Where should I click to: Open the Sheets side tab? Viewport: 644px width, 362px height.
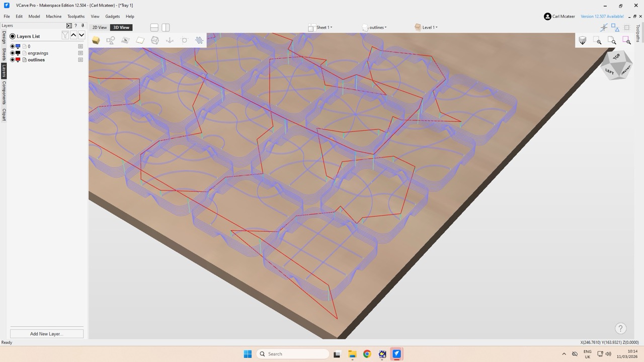pos(4,54)
